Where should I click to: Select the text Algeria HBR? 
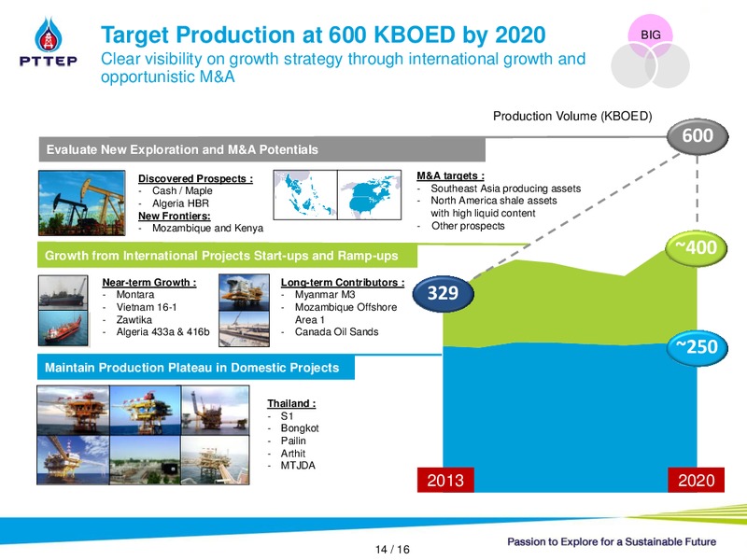click(x=180, y=203)
